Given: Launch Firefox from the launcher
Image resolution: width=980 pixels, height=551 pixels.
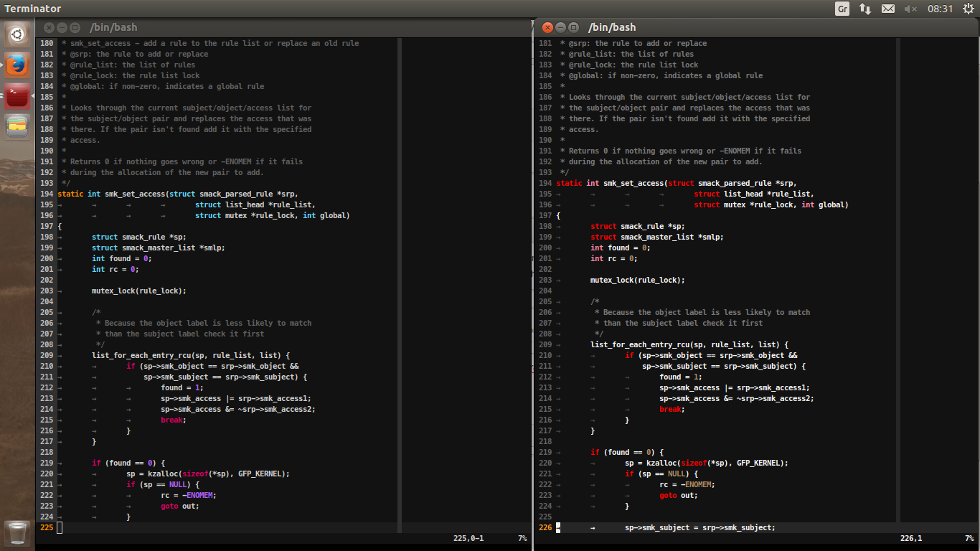Looking at the screenshot, I should click(17, 66).
